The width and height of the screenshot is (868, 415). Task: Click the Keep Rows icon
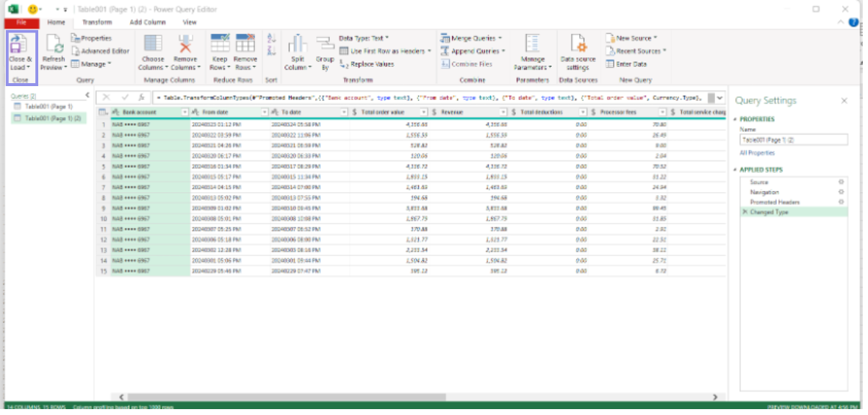click(220, 43)
